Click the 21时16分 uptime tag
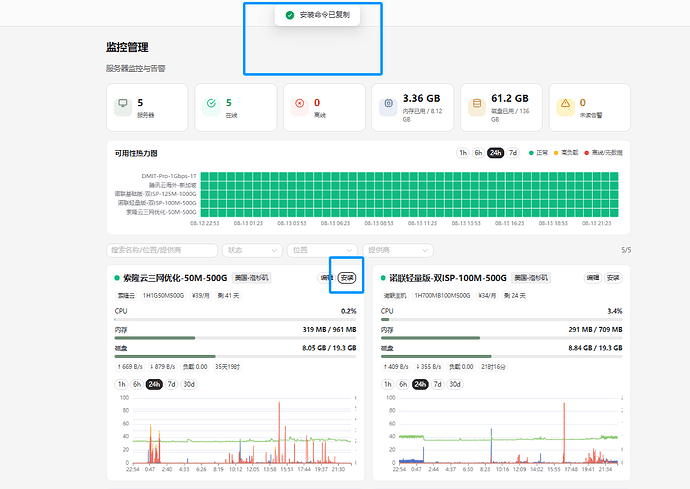 click(x=493, y=367)
